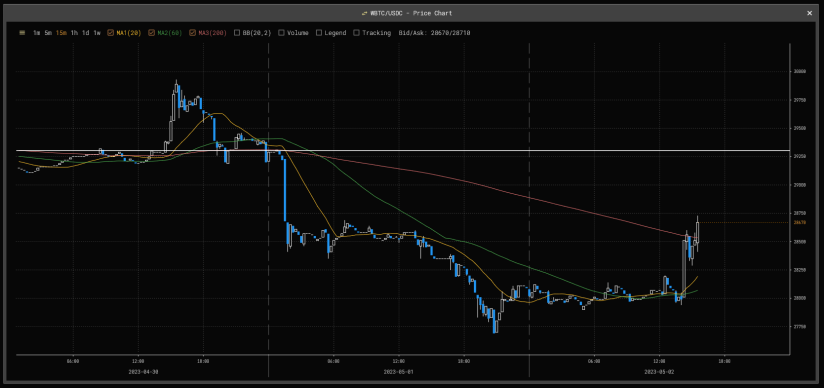This screenshot has height=388, width=824.
Task: Click the 2023-05-01 date label
Action: tap(398, 371)
